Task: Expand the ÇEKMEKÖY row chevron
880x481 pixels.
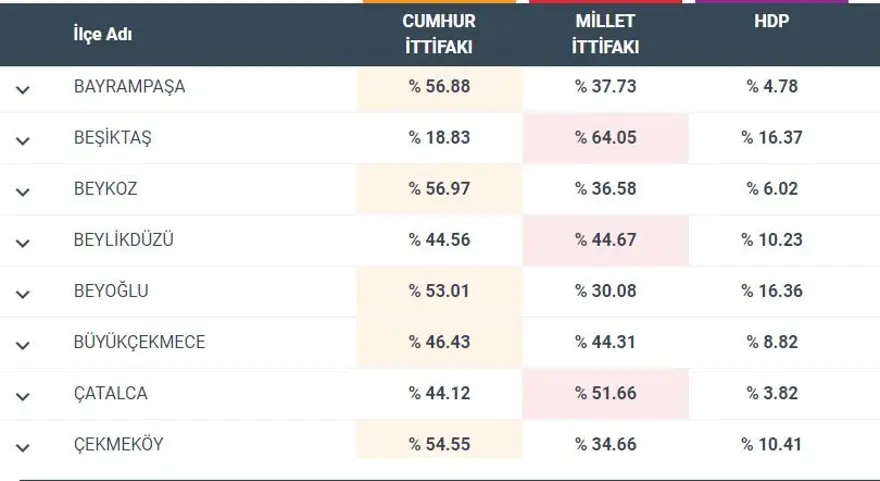Action: pos(24,447)
